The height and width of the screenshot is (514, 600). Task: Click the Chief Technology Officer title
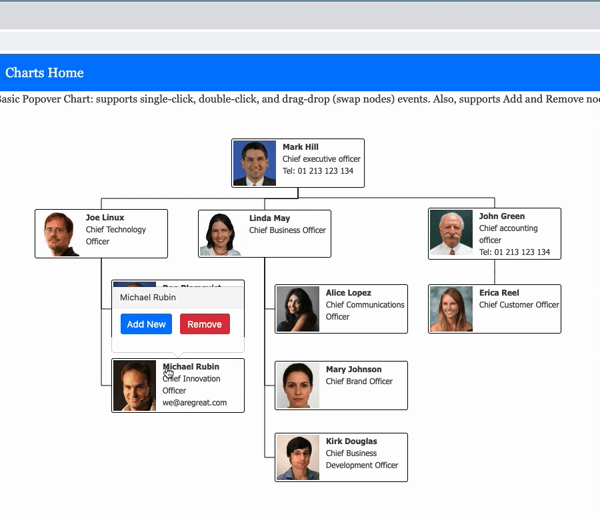[116, 235]
